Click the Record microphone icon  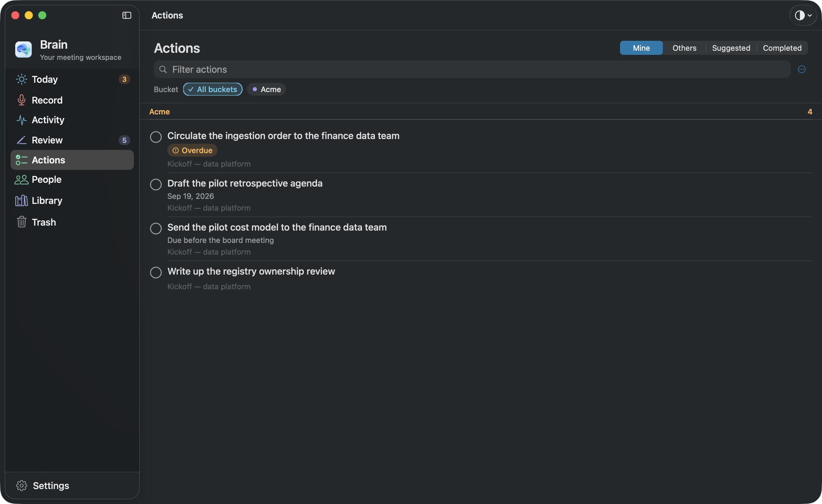pyautogui.click(x=22, y=100)
